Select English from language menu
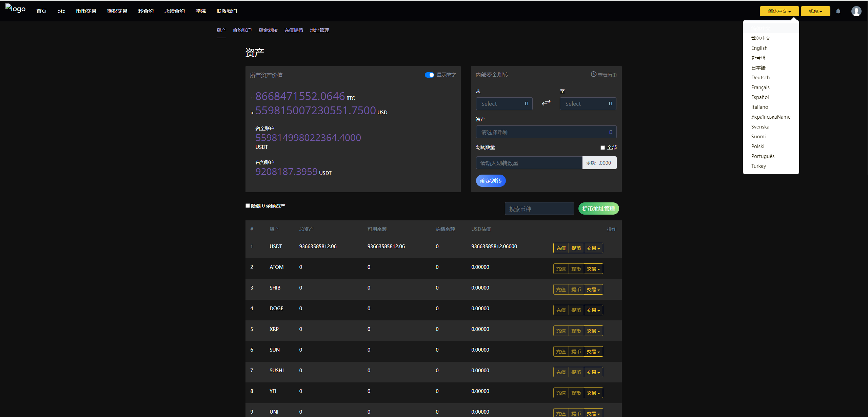This screenshot has width=868, height=417. [758, 48]
